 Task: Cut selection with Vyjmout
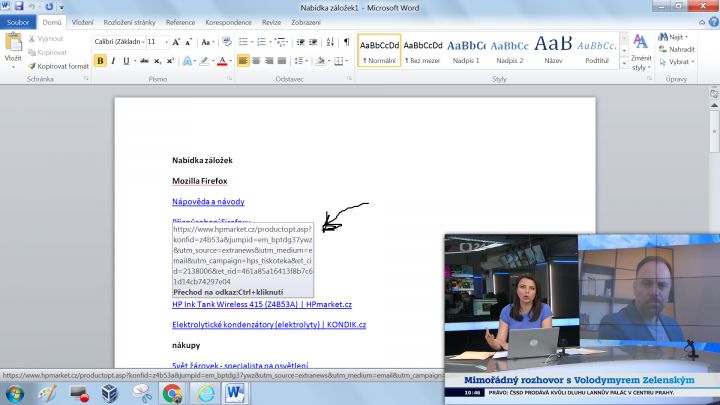coord(46,39)
